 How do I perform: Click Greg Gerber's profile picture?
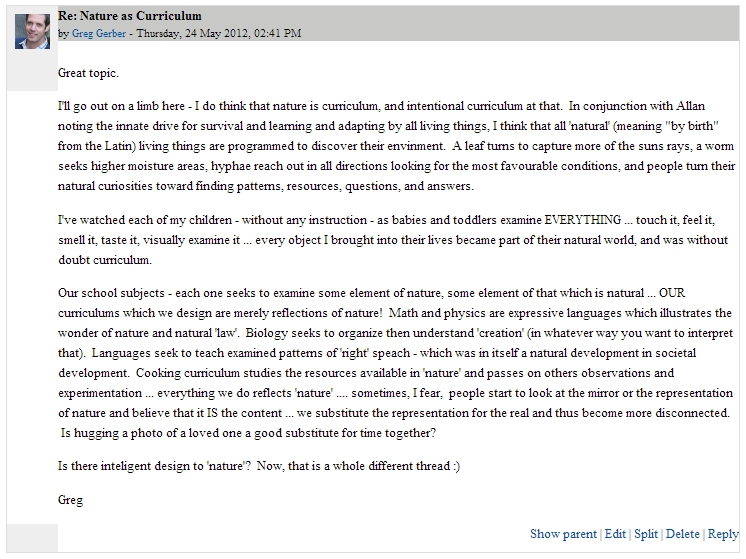[x=32, y=30]
